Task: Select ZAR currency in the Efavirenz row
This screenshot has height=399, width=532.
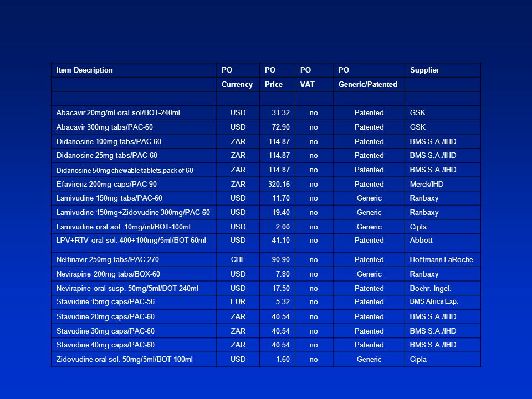Action: [x=238, y=184]
